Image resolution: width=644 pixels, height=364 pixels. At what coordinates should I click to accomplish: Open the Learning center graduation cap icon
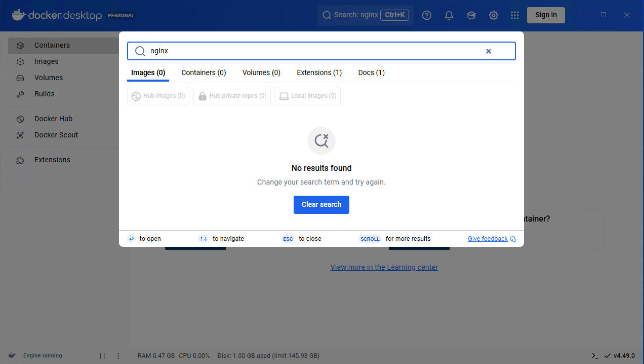coord(471,15)
